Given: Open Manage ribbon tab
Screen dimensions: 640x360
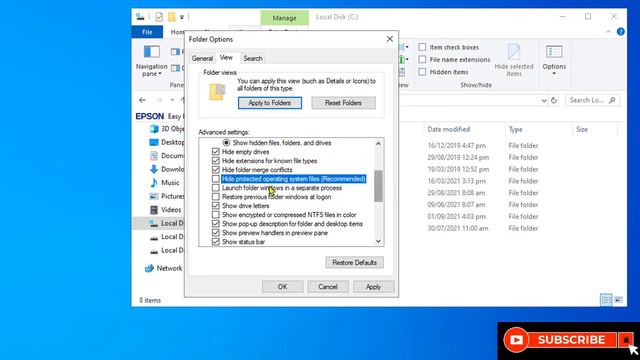Looking at the screenshot, I should tap(284, 18).
